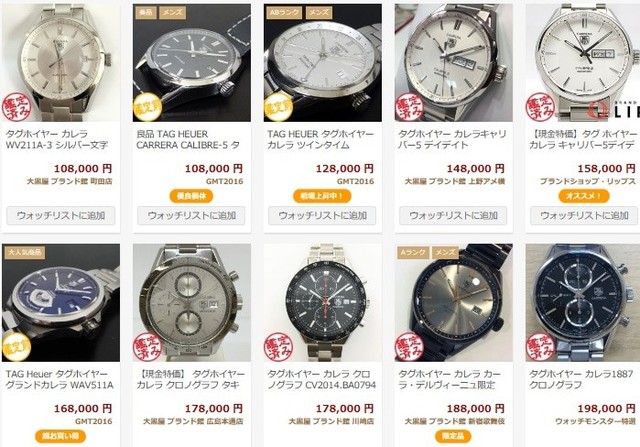Open the グランドカレラ WAV511A title link
640x447 pixels.
click(60, 379)
